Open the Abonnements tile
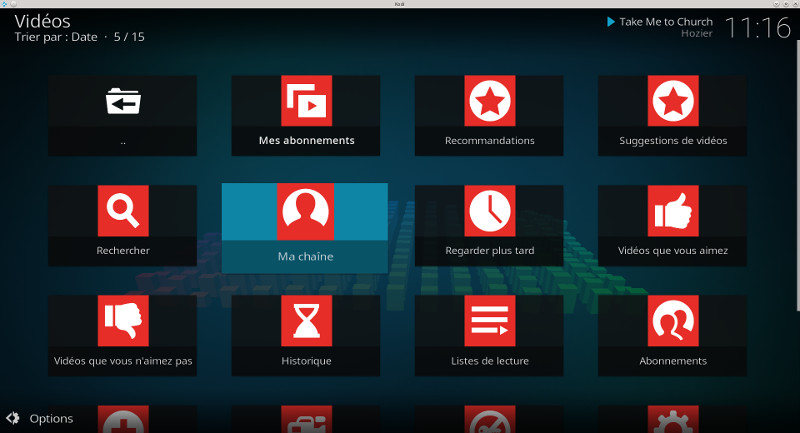The height and width of the screenshot is (433, 800). click(x=672, y=334)
